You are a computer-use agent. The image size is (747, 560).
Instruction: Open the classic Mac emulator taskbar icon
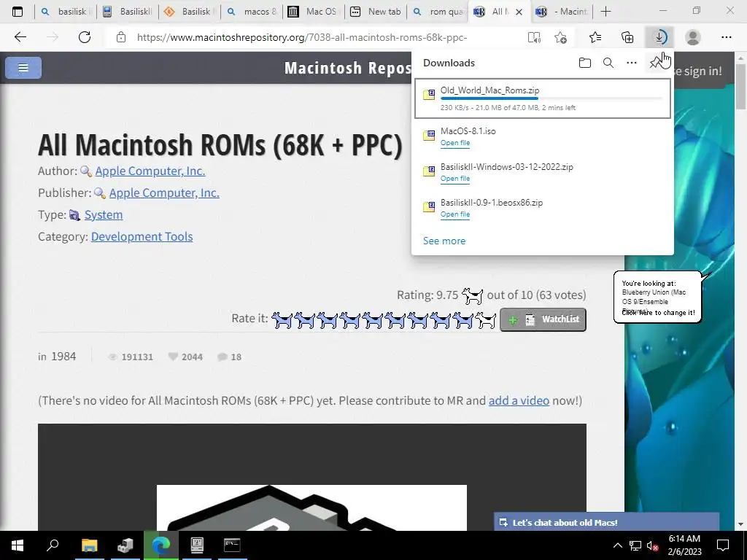tap(197, 545)
